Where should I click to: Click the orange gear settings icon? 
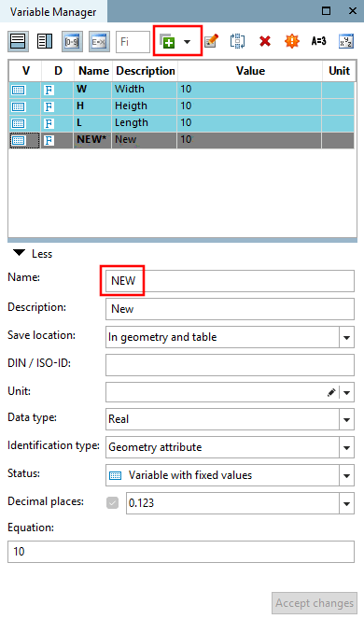292,41
